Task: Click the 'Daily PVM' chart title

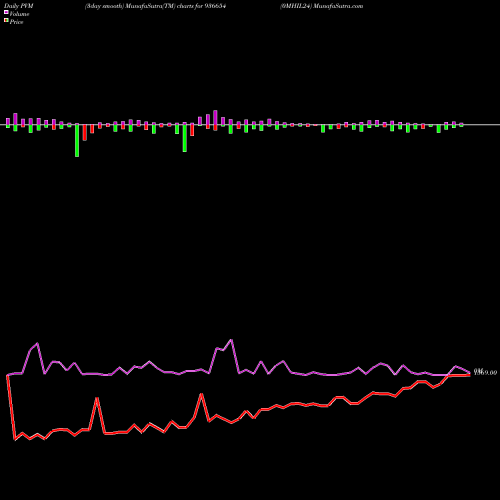Action: [19, 6]
